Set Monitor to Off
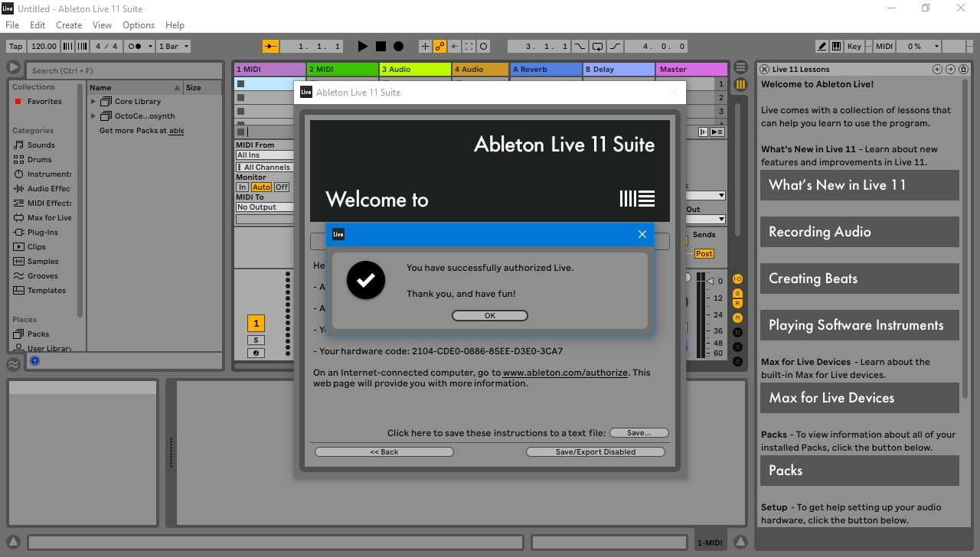980x557 pixels. click(x=282, y=187)
